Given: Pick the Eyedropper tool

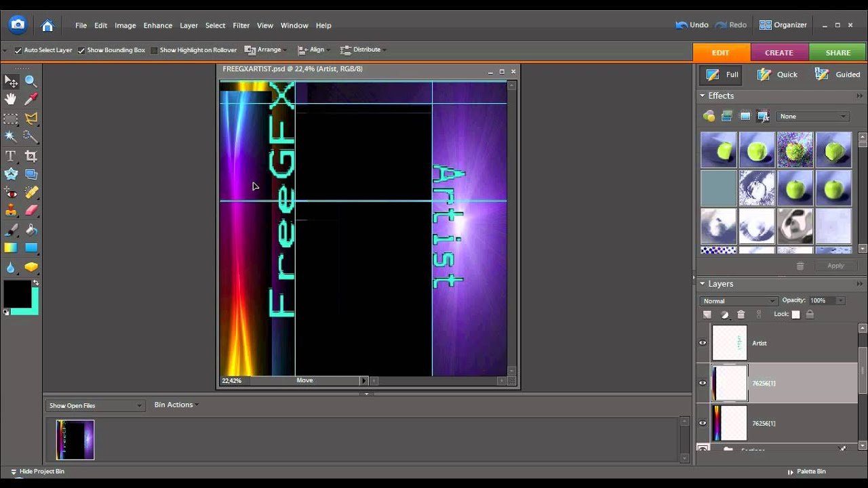Looking at the screenshot, I should [31, 100].
